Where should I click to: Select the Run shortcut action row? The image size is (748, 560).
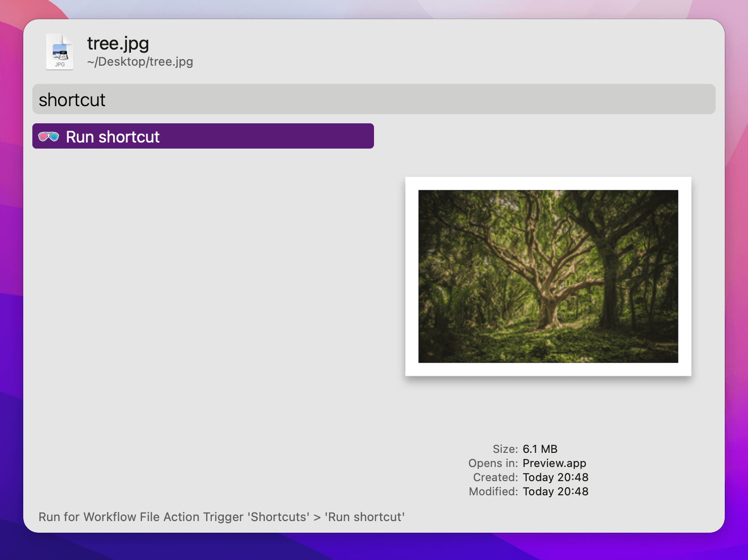coord(203,136)
